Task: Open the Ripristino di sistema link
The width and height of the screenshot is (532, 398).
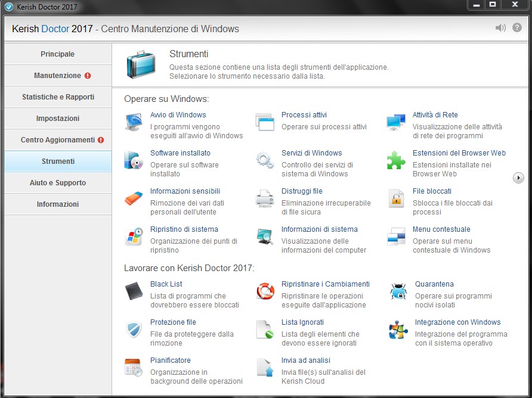Action: click(184, 229)
